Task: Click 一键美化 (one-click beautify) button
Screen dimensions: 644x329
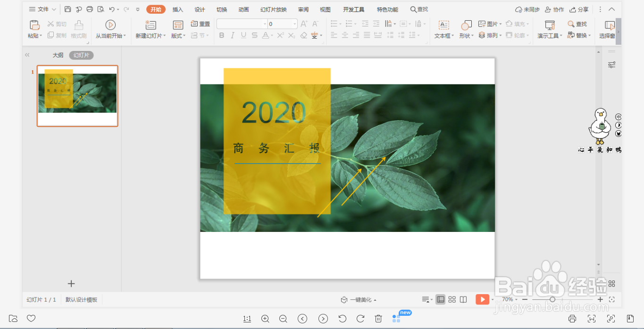Action: coord(359,300)
